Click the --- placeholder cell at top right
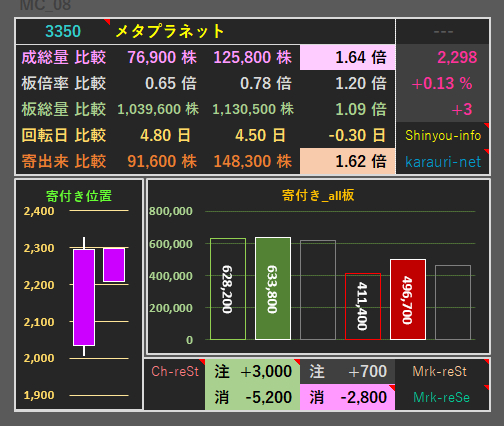 coord(443,31)
